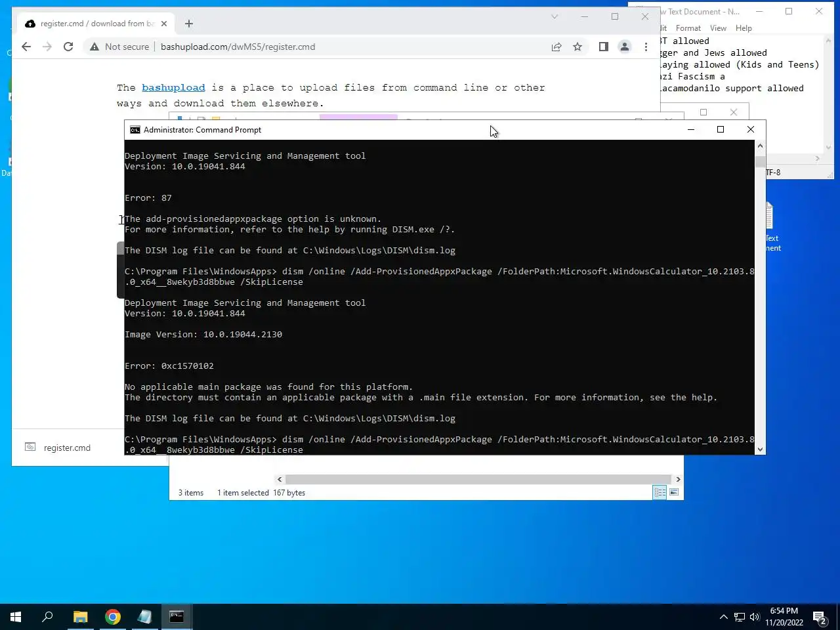Click Notepad horizontal scroll right arrow
Image resolution: width=840 pixels, height=630 pixels.
point(817,158)
